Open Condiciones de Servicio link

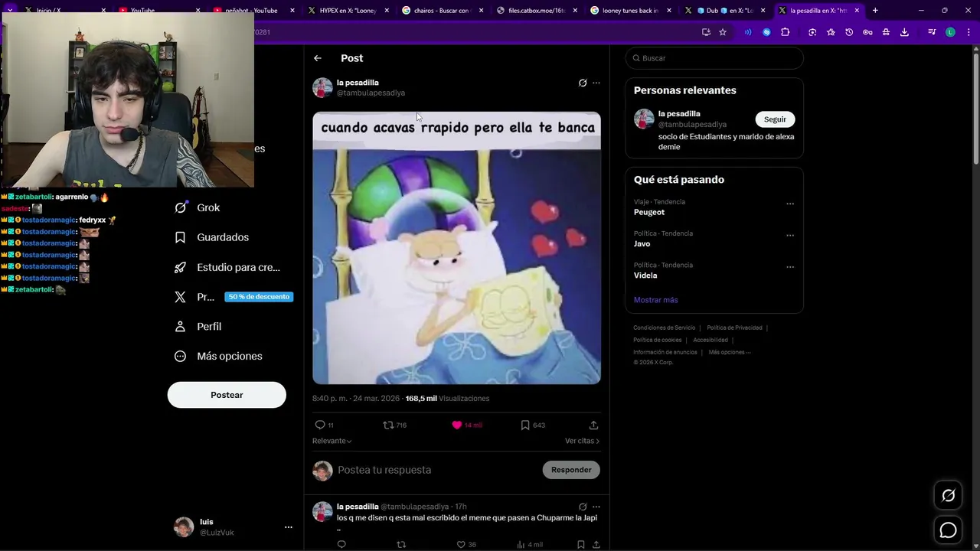click(664, 328)
